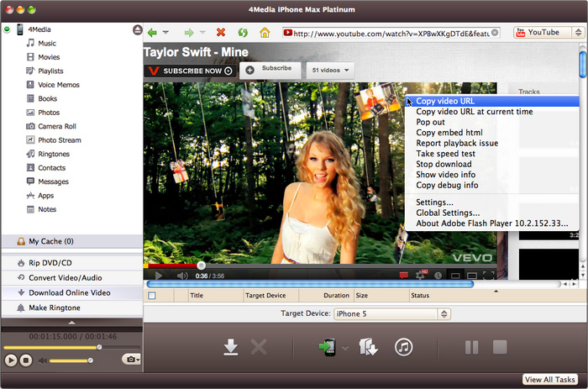Image resolution: width=588 pixels, height=389 pixels.
Task: Click the green back arrow in browser toolbar
Action: pyautogui.click(x=152, y=33)
